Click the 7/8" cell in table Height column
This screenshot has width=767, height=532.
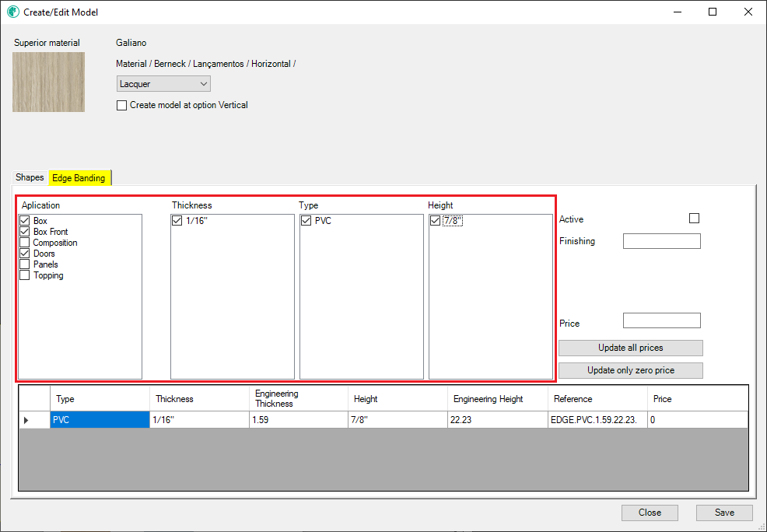(x=398, y=420)
